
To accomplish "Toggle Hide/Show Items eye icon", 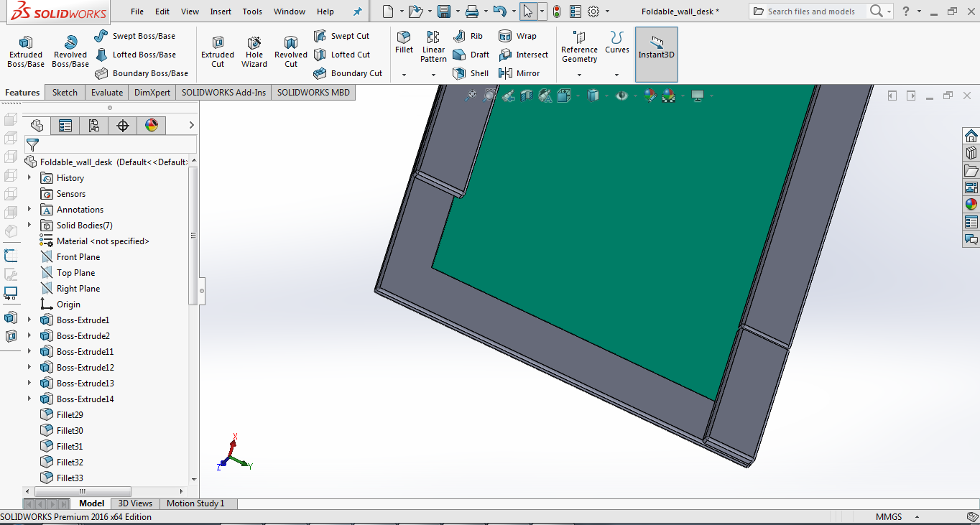I will (621, 96).
